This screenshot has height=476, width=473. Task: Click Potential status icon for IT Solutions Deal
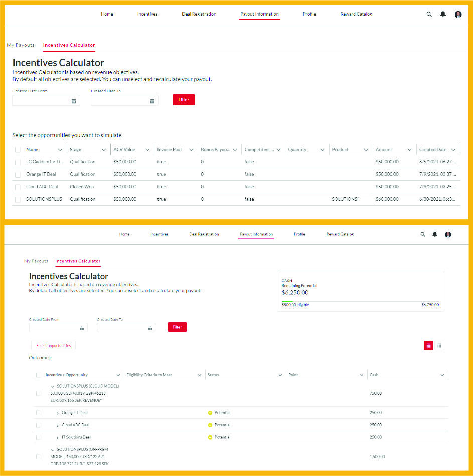[x=210, y=437]
